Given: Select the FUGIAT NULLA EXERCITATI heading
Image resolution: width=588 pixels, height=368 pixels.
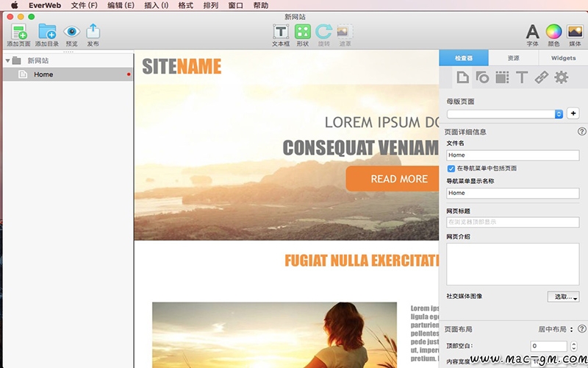Looking at the screenshot, I should [362, 261].
